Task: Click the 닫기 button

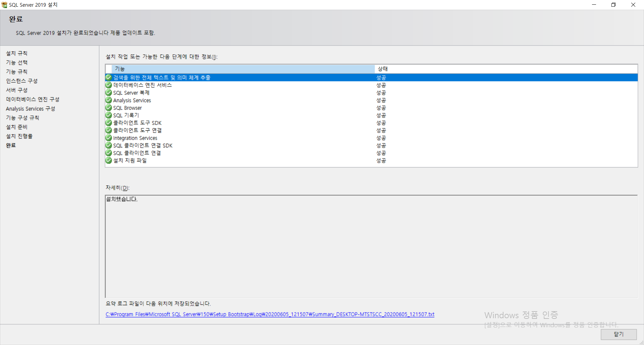Action: point(619,334)
